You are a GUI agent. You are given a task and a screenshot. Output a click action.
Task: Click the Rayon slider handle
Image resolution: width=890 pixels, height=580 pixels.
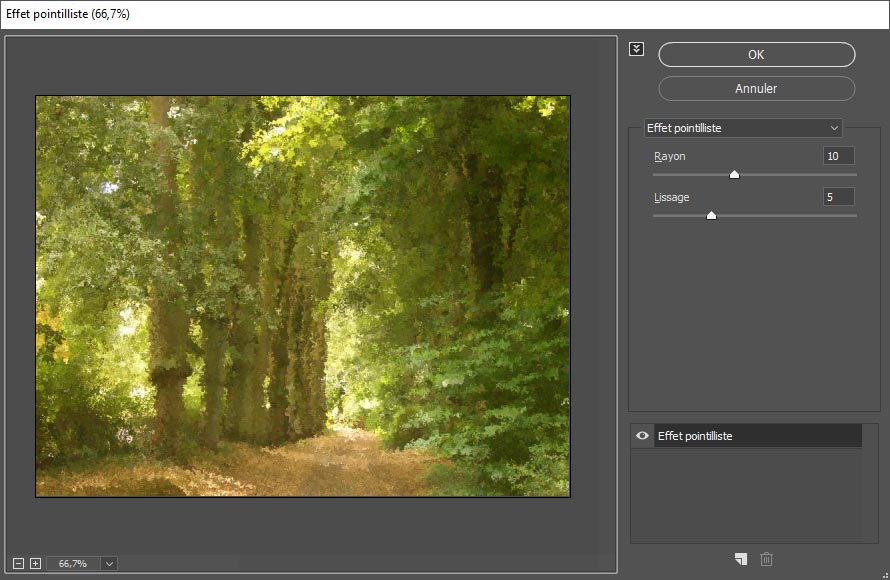(734, 174)
